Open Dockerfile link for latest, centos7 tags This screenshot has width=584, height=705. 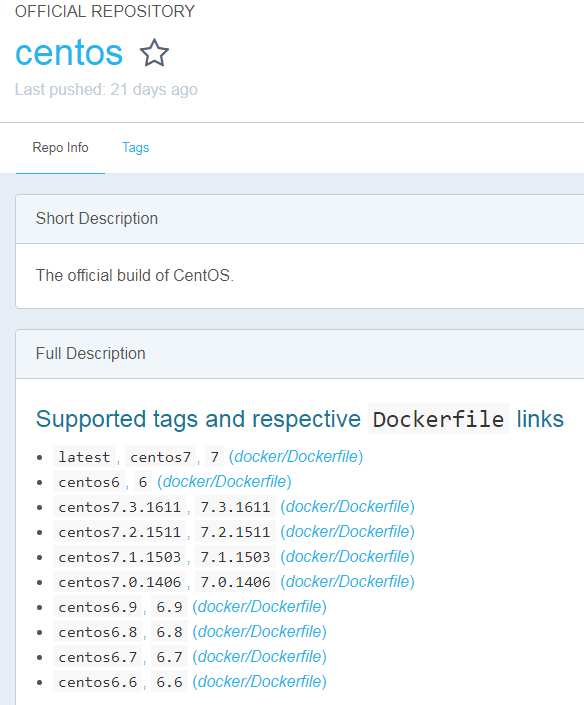296,456
